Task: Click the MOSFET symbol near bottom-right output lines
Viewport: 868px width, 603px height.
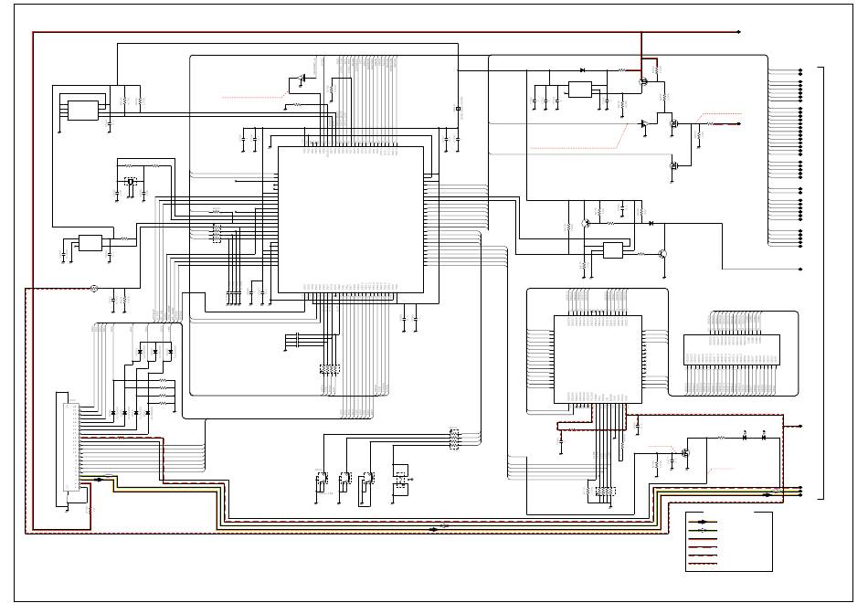Action: point(686,453)
